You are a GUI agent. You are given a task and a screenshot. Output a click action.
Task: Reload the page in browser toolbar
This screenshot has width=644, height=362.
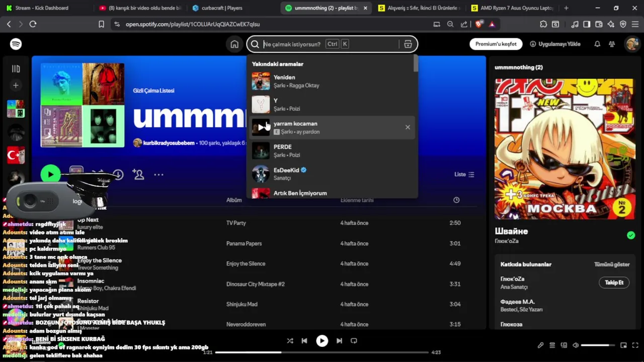(33, 24)
